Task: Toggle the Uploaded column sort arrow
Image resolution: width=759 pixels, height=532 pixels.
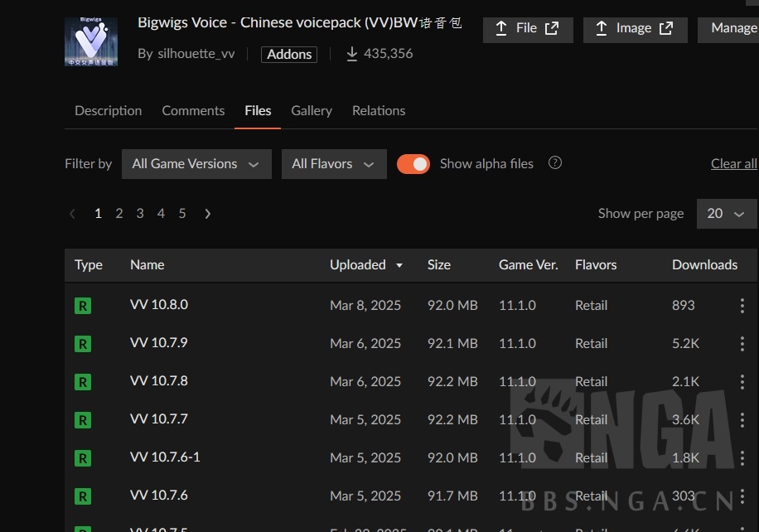Action: click(399, 265)
